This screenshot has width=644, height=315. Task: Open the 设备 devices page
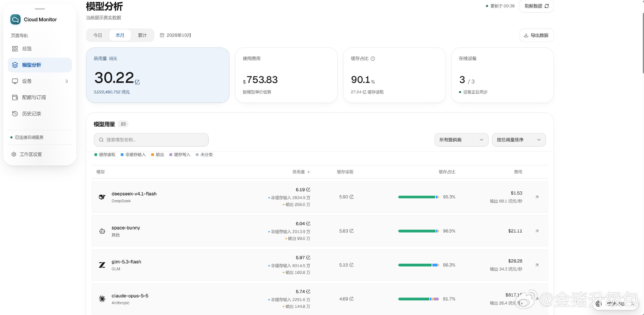(40, 81)
